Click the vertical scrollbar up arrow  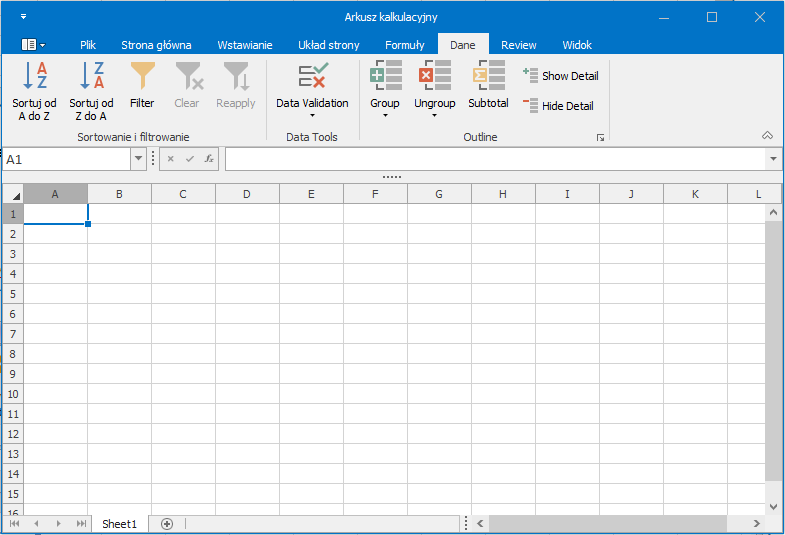point(773,213)
